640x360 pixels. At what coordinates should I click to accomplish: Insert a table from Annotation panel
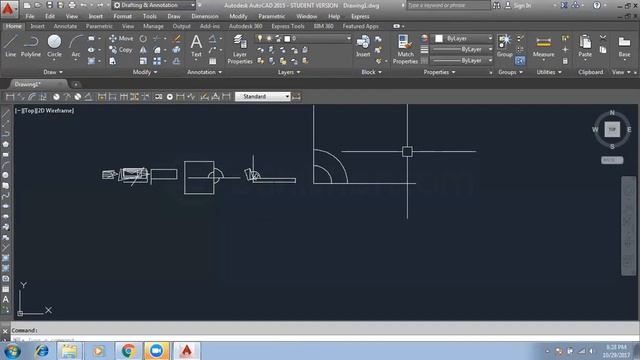(213, 61)
